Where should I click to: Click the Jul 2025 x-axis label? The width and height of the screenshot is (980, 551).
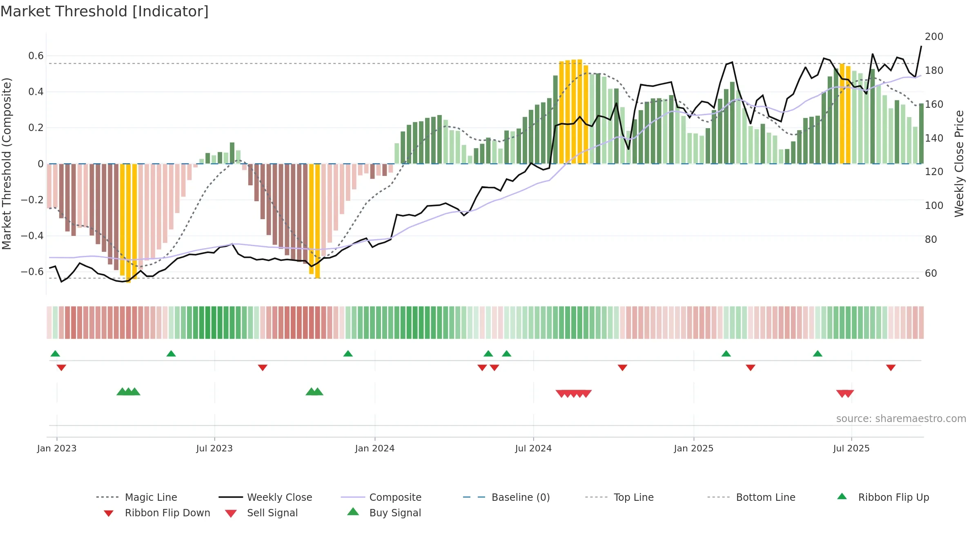(x=851, y=448)
